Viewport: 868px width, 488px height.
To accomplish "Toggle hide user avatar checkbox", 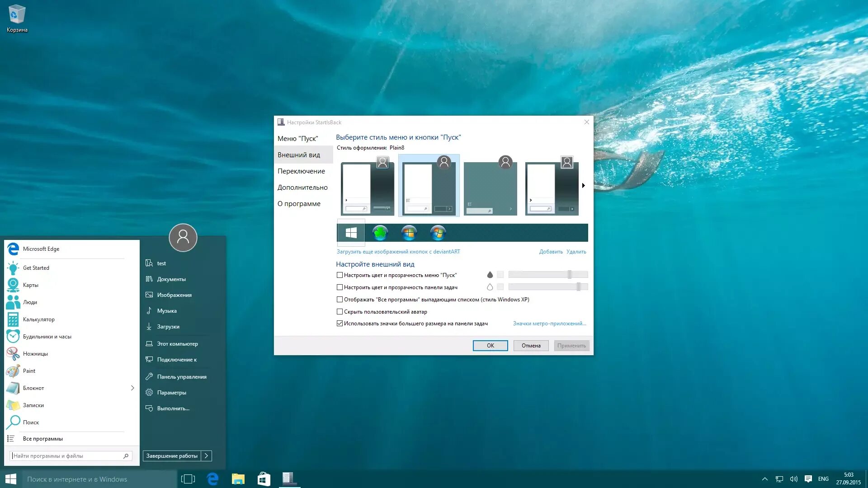I will [x=340, y=312].
